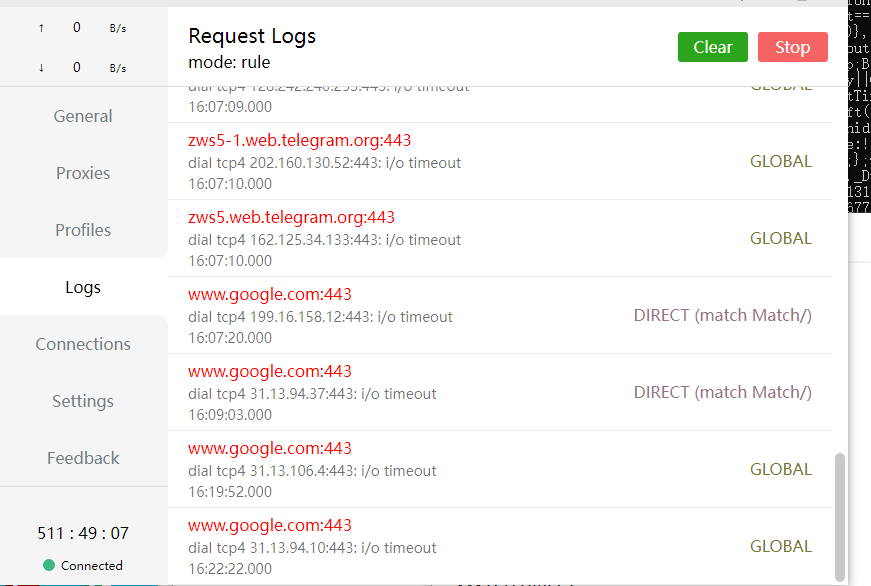Click the upload speed arrow icon
871x586 pixels.
point(41,28)
